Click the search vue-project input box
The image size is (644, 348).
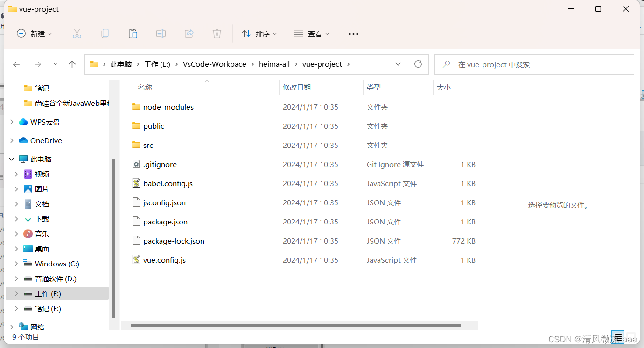click(x=534, y=64)
